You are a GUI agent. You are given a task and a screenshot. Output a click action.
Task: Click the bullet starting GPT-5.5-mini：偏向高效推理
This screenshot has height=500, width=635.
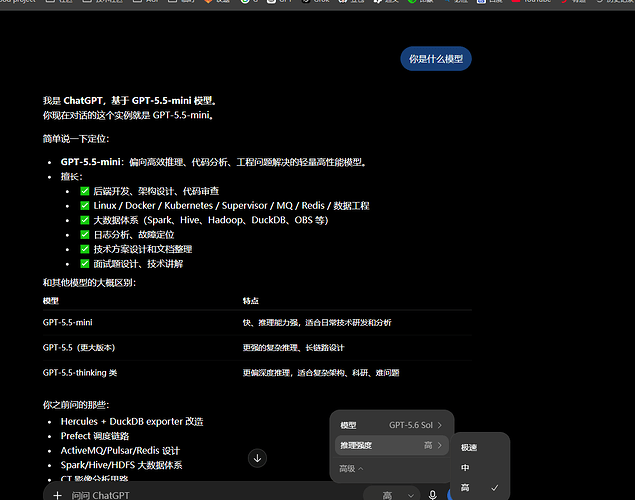214,162
